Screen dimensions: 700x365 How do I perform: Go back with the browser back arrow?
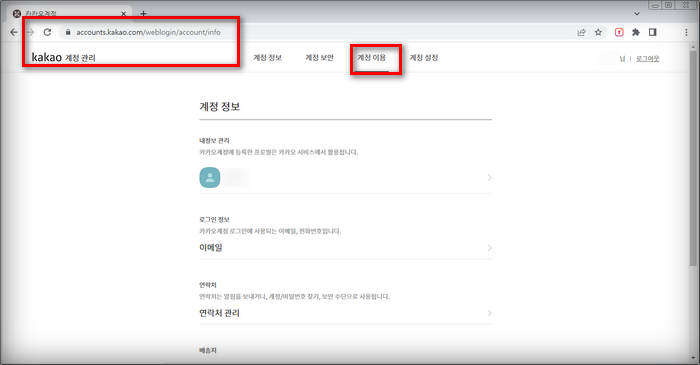click(x=13, y=32)
